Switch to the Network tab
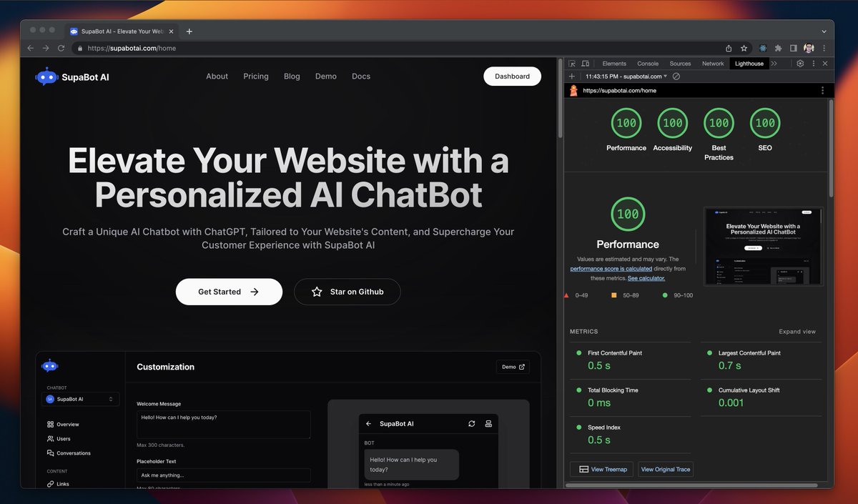The height and width of the screenshot is (504, 858). tap(713, 64)
